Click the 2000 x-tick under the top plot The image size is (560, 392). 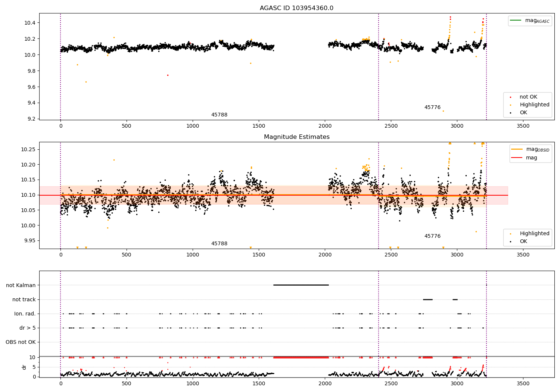pyautogui.click(x=325, y=126)
